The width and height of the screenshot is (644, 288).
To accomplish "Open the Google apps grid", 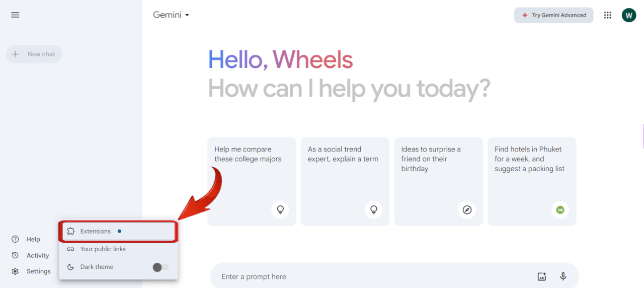I will [608, 15].
